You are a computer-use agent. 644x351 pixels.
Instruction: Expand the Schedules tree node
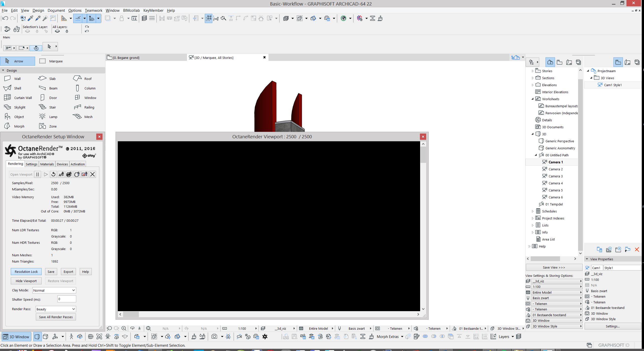click(x=533, y=211)
